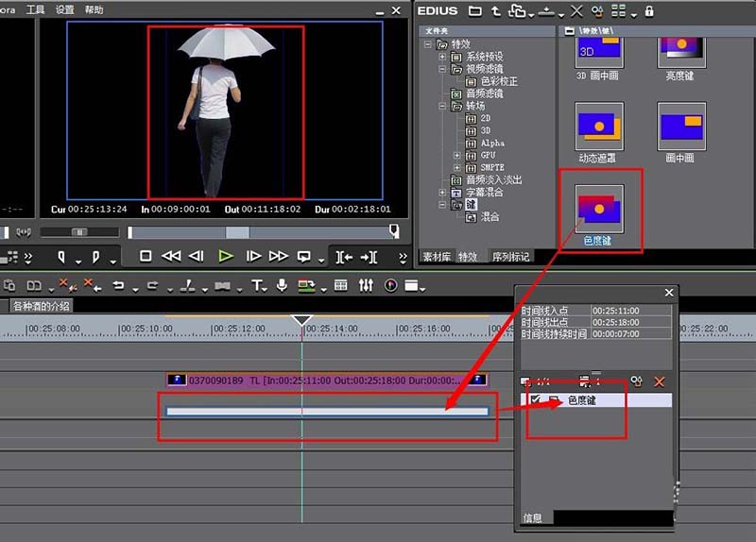Open the 设置 menu
This screenshot has width=756, height=542.
pos(64,9)
